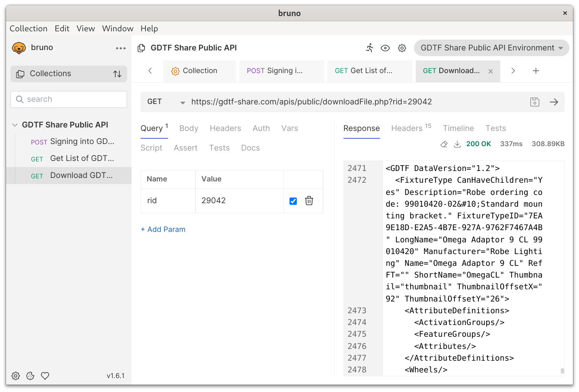Image resolution: width=579 pixels, height=392 pixels.
Task: Open the Signing into GD... request
Action: click(73, 141)
